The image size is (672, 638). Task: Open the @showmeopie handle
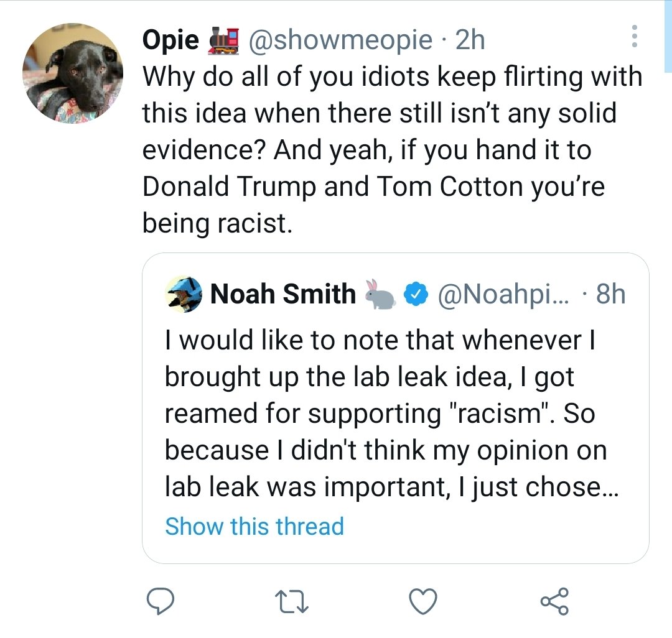(x=341, y=40)
